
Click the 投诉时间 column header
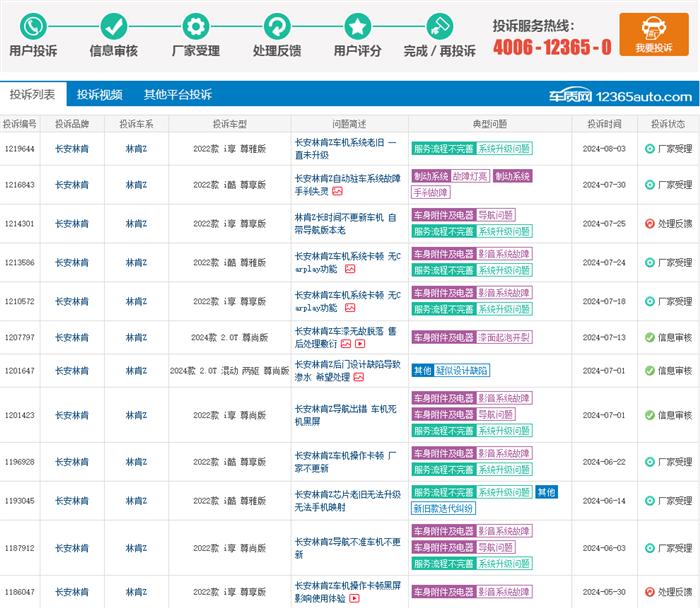(x=604, y=124)
